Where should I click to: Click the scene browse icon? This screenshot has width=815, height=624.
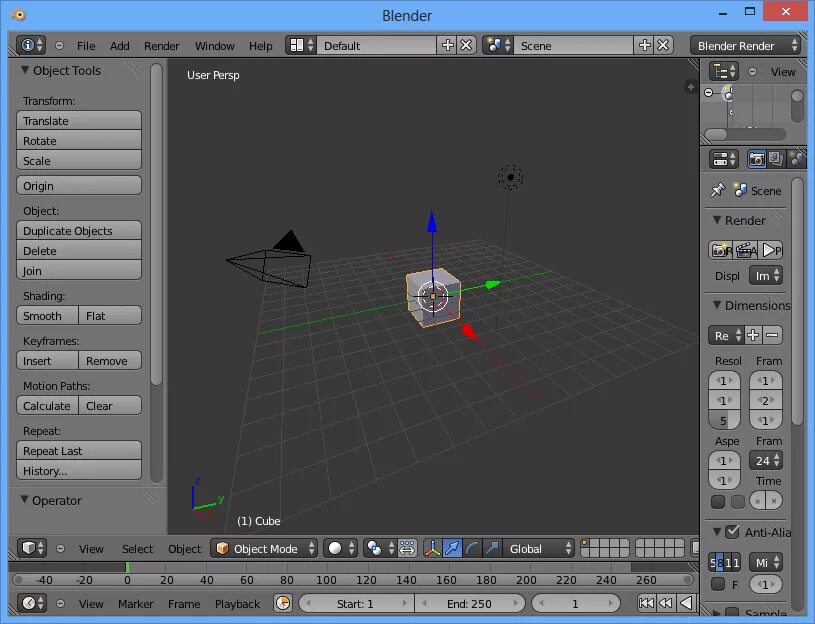coord(498,46)
